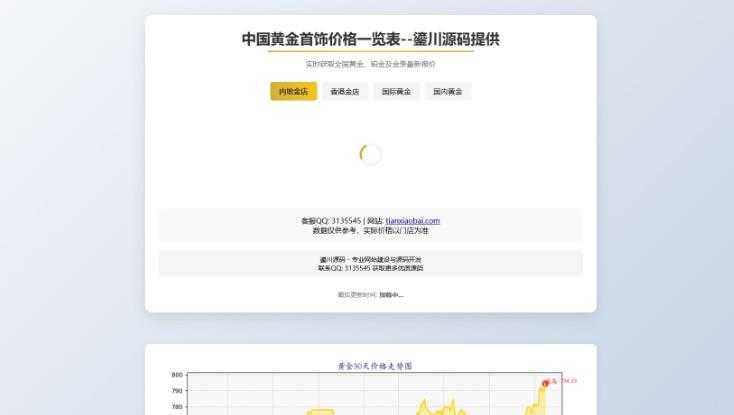Viewport: 734px width, 415px height.
Task: Click the 黄金30天价格走势图 chart title
Action: (375, 366)
